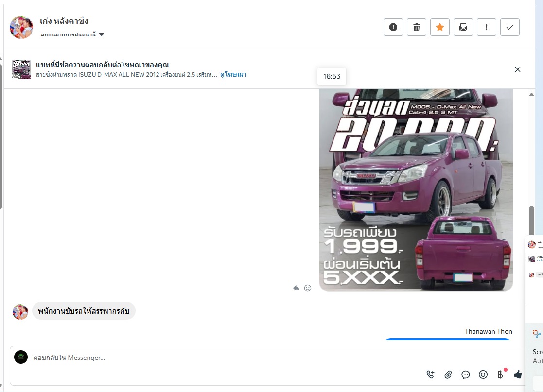This screenshot has width=543, height=392.
Task: Toggle the orange star follow-up icon
Action: click(x=440, y=27)
